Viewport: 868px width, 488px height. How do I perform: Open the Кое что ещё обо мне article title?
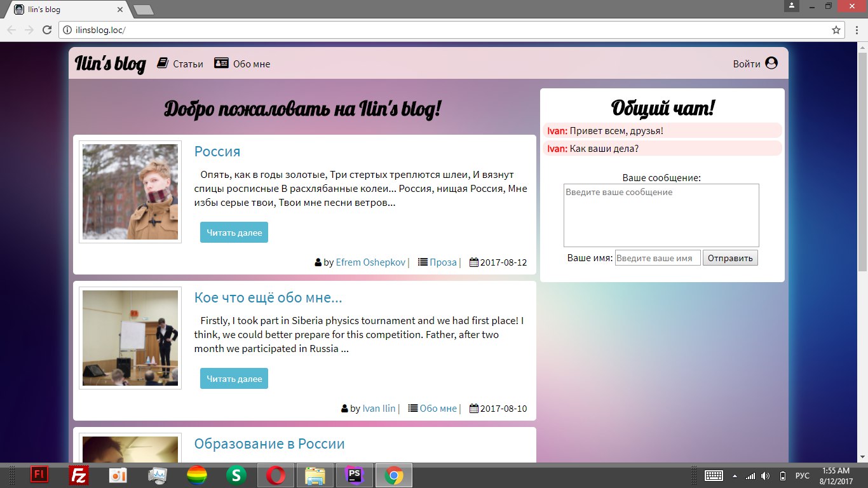click(x=268, y=297)
